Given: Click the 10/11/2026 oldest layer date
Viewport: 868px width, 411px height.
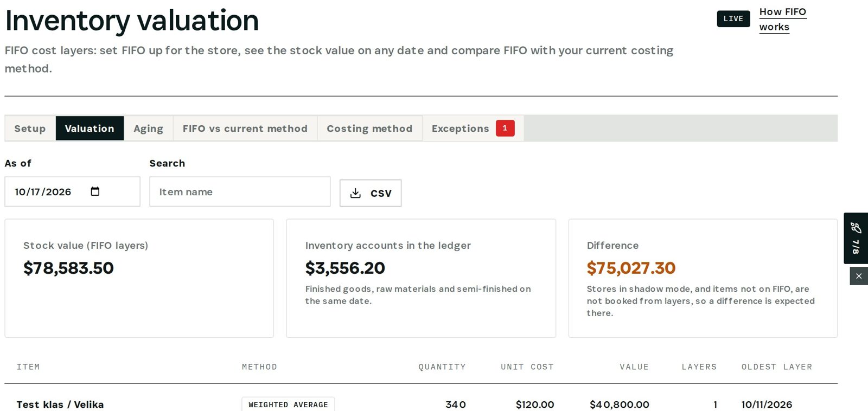Looking at the screenshot, I should click(x=767, y=404).
